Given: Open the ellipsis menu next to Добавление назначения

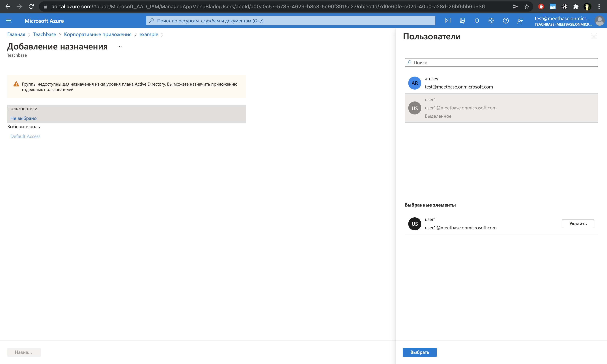Looking at the screenshot, I should (119, 47).
